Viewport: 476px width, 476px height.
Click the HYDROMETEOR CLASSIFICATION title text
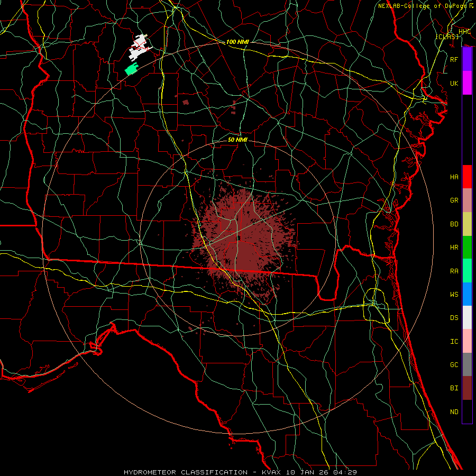[186, 472]
